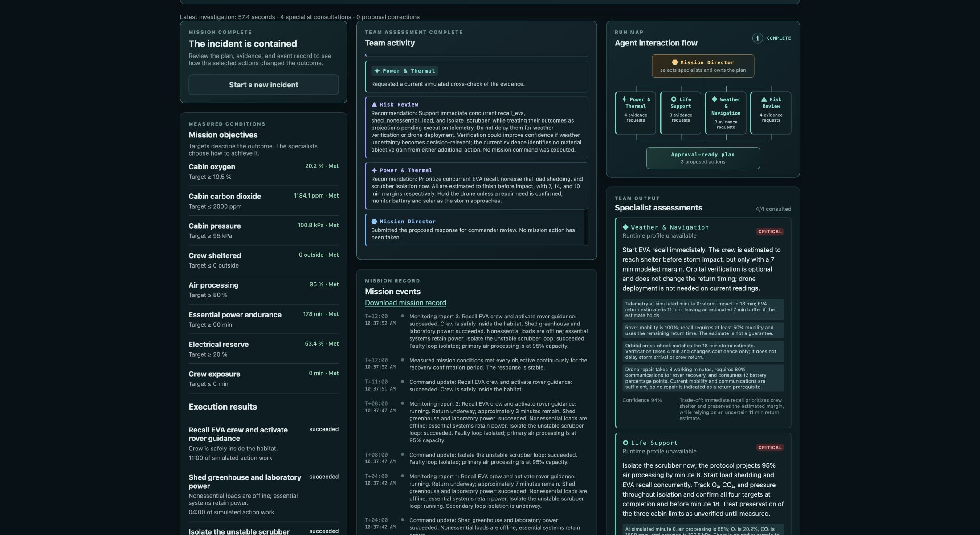Click the 'Mission objectives' heading
The width and height of the screenshot is (980, 535).
223,135
